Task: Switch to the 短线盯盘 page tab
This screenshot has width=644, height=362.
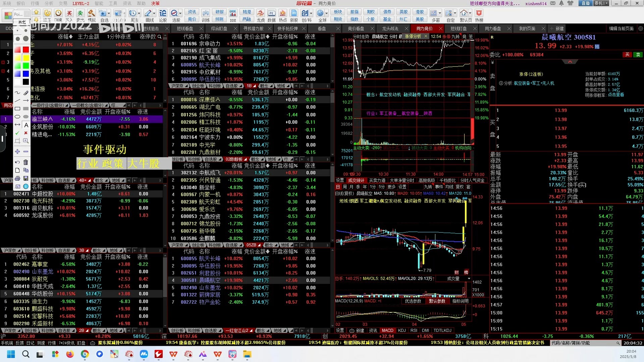Action: click(x=459, y=28)
